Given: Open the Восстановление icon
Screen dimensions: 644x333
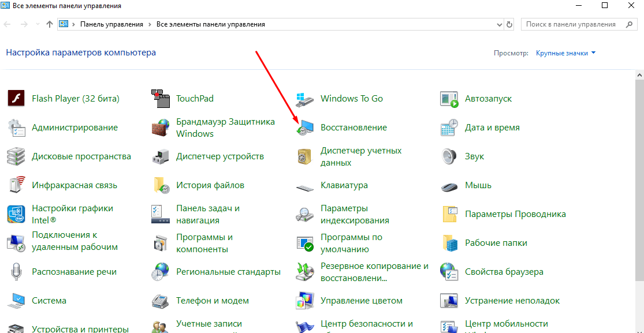Looking at the screenshot, I should click(305, 128).
